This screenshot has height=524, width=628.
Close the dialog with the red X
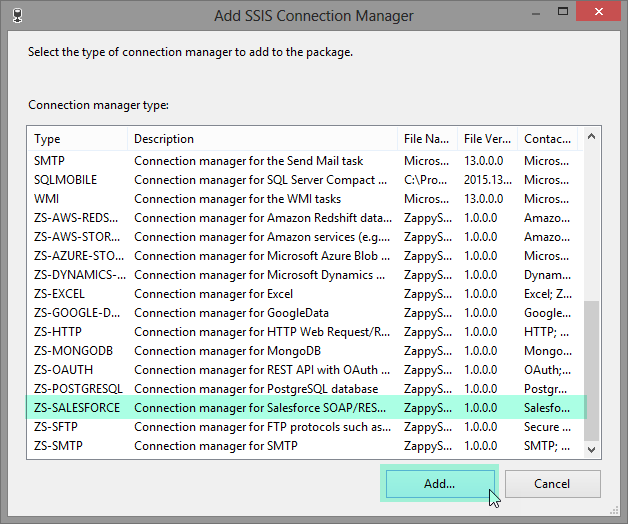(599, 11)
